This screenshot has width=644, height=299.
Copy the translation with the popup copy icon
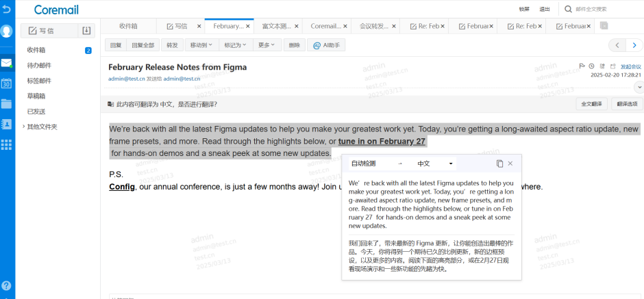(499, 164)
